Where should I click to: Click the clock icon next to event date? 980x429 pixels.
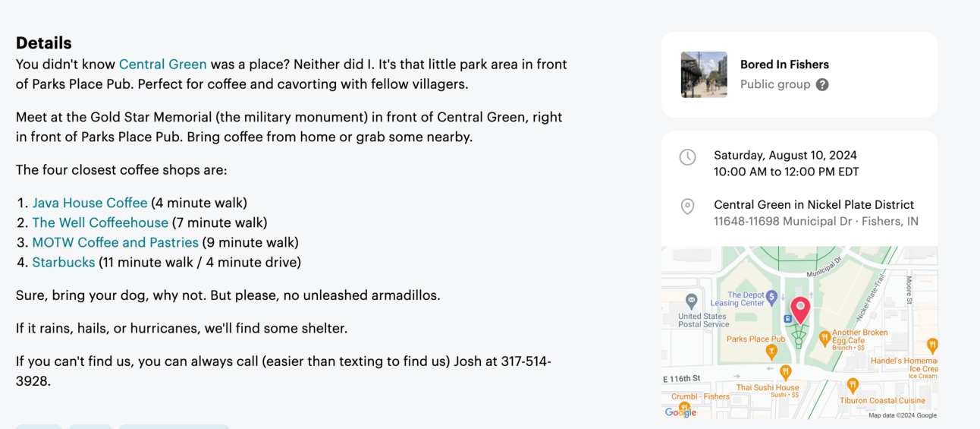pyautogui.click(x=687, y=157)
